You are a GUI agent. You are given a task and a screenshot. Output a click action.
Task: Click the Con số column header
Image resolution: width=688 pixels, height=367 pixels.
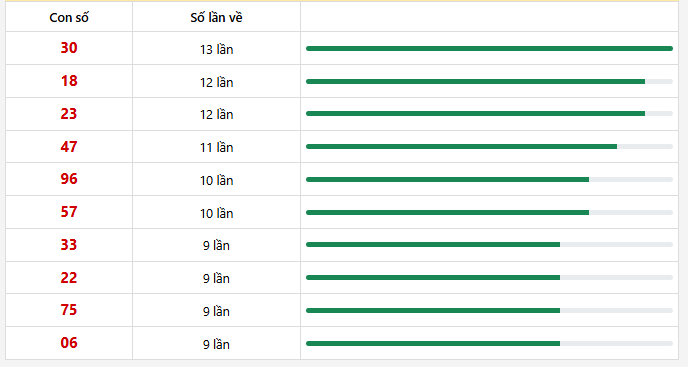point(69,18)
